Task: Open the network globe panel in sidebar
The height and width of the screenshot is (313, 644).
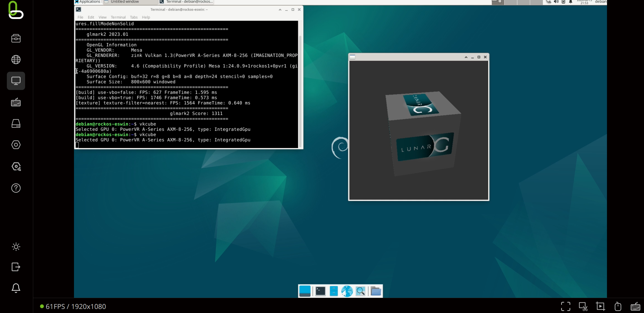Action: [16, 60]
